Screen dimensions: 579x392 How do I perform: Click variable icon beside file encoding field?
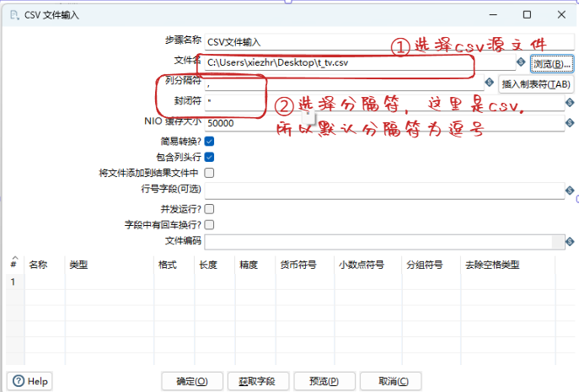570,242
